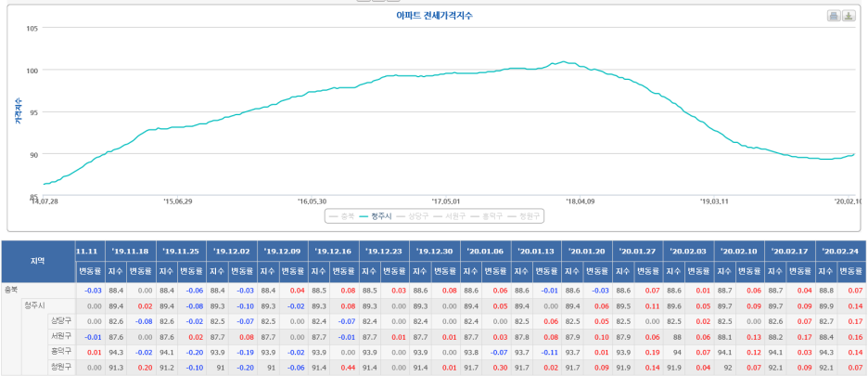Select the '19.12.09 date column header
The image size is (868, 376).
pos(282,251)
